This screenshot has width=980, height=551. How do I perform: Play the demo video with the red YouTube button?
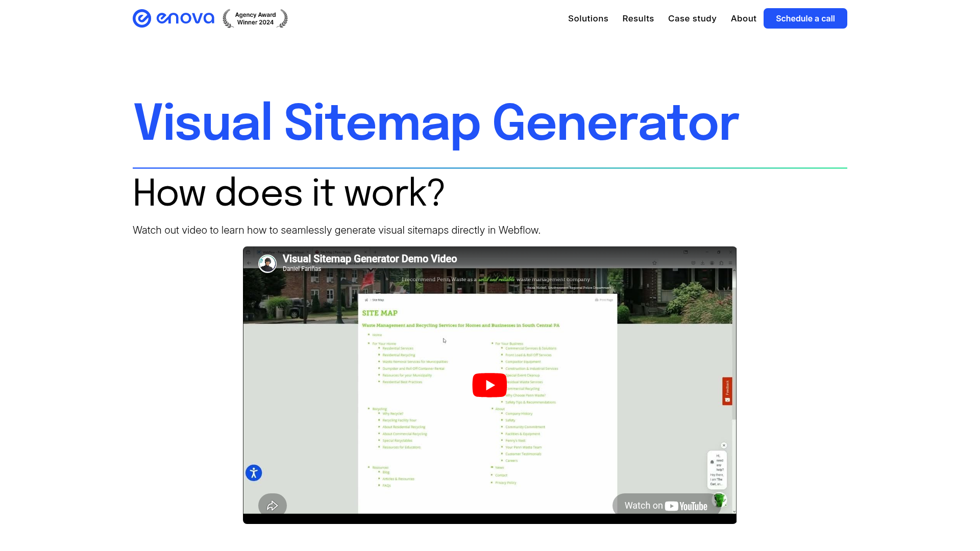coord(489,385)
